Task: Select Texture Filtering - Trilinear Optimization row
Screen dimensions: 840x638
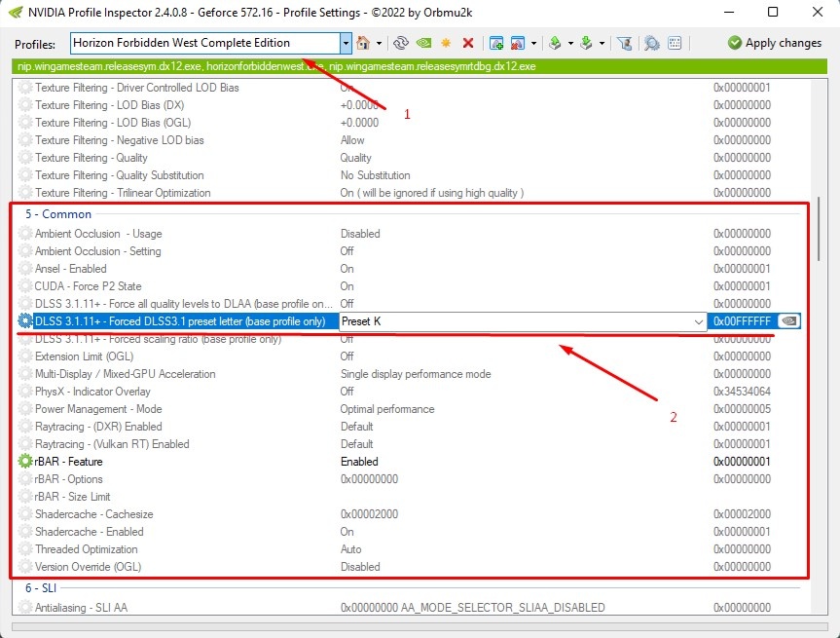Action: pyautogui.click(x=409, y=193)
